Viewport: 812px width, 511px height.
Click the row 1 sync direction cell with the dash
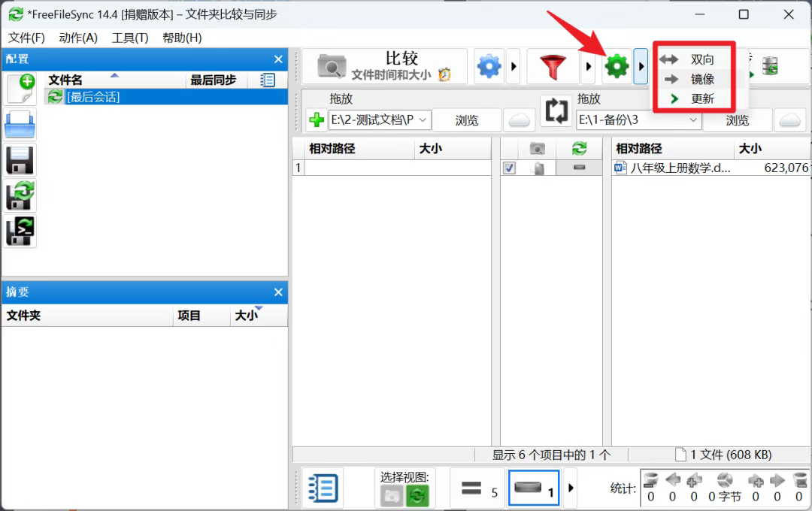pyautogui.click(x=579, y=168)
